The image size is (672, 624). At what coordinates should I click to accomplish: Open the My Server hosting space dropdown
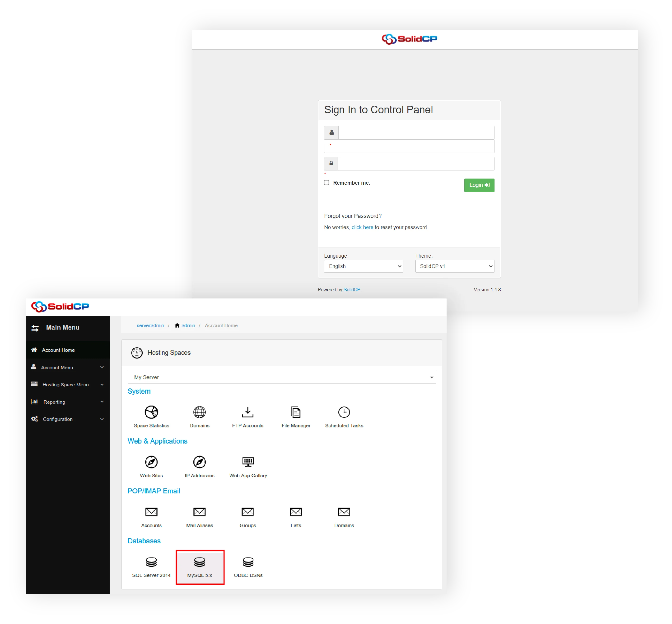(281, 377)
